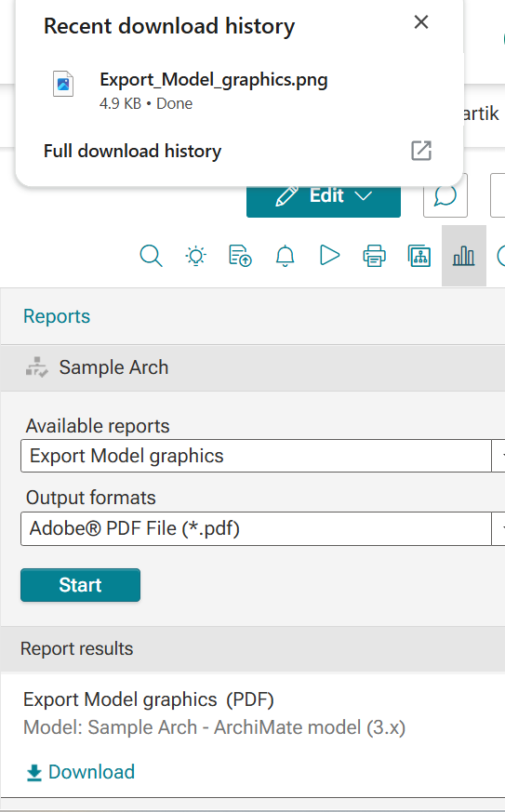
Task: Click the Start button
Action: [80, 585]
